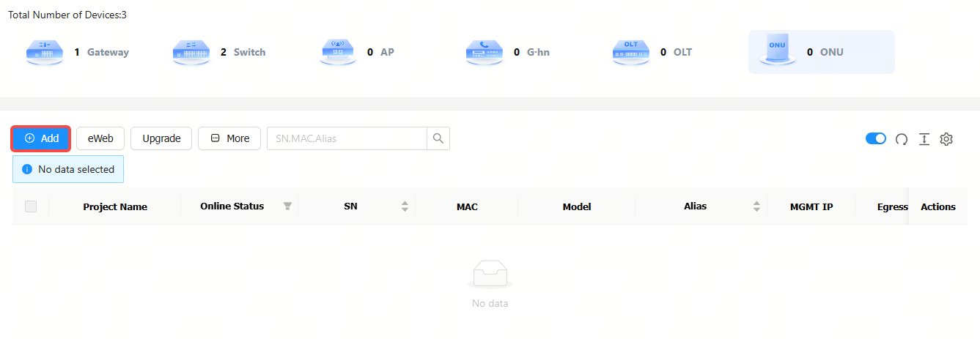This screenshot has width=980, height=339.
Task: Select the AP device type icon
Action: coord(338,52)
